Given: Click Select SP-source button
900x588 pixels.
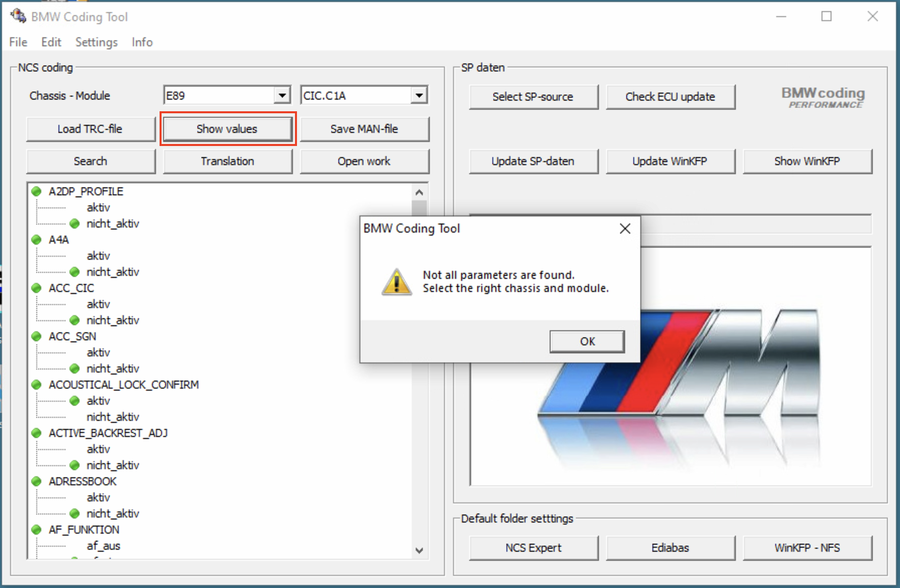Looking at the screenshot, I should (534, 97).
